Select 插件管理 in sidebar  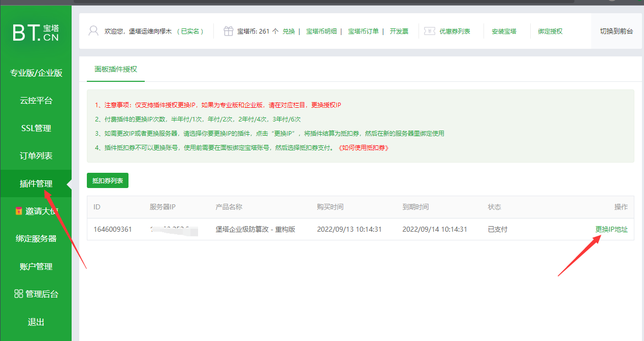point(36,183)
